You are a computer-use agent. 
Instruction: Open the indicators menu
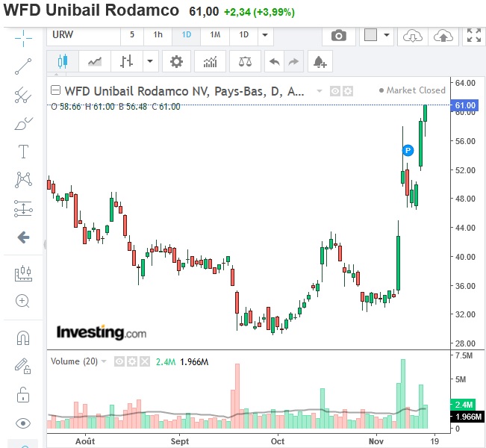[x=210, y=61]
